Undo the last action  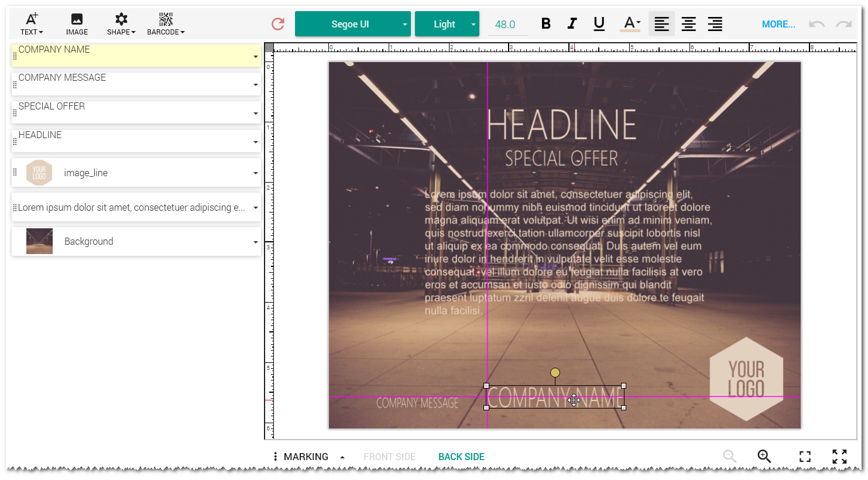point(816,24)
